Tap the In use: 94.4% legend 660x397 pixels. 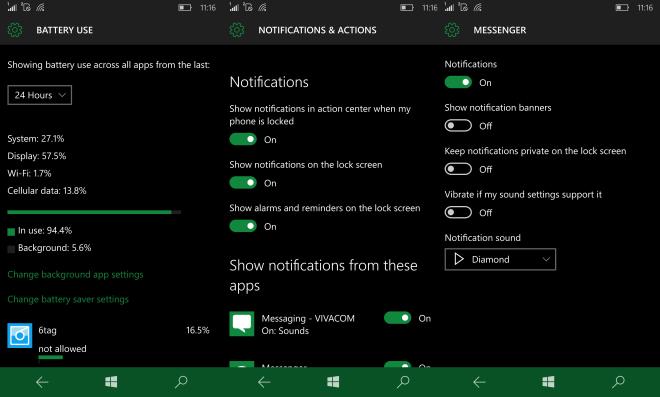point(40,231)
